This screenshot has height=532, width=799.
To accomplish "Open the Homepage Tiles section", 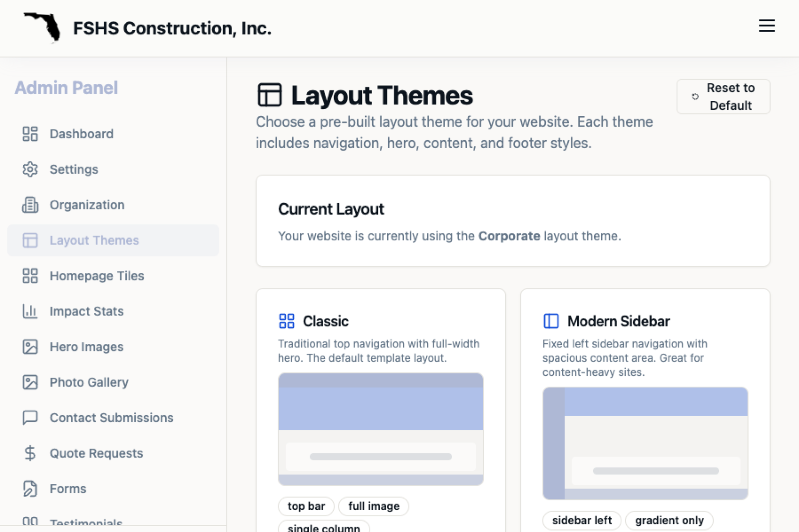I will 96,275.
